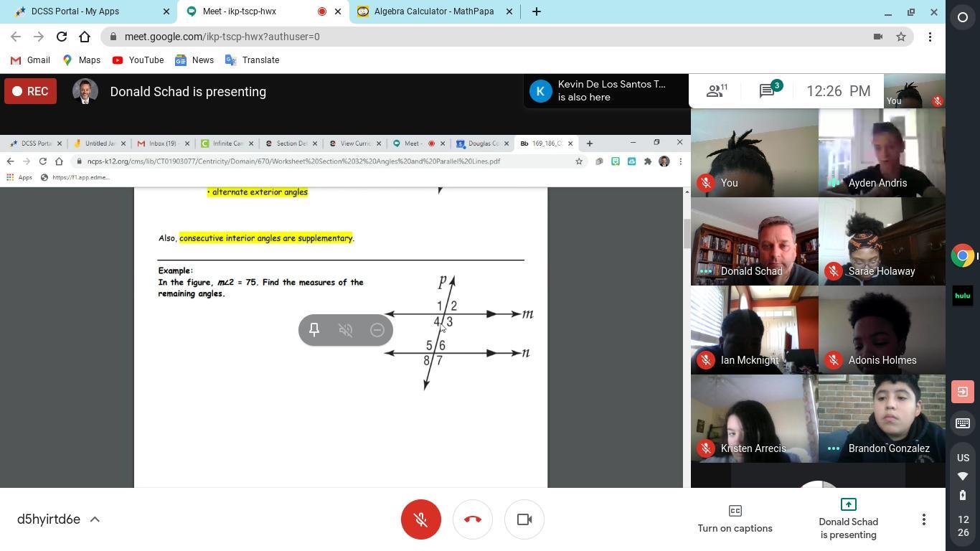Expand meeting details next to d5hyirtd6e
Viewport: 980px width, 551px height.
pyautogui.click(x=95, y=519)
